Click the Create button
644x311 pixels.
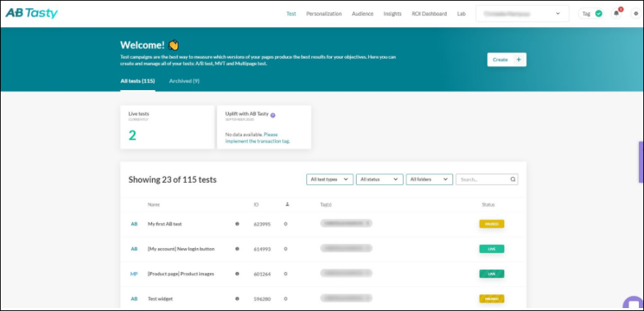click(507, 59)
